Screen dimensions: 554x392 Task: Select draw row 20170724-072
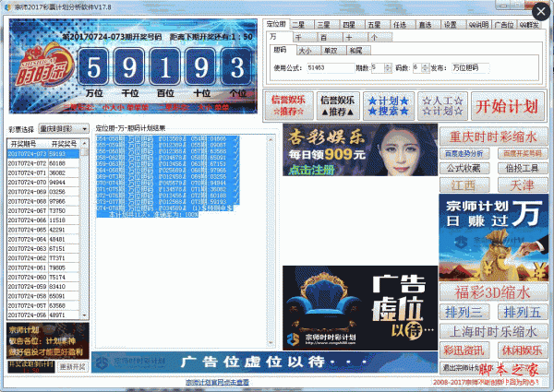click(43, 163)
